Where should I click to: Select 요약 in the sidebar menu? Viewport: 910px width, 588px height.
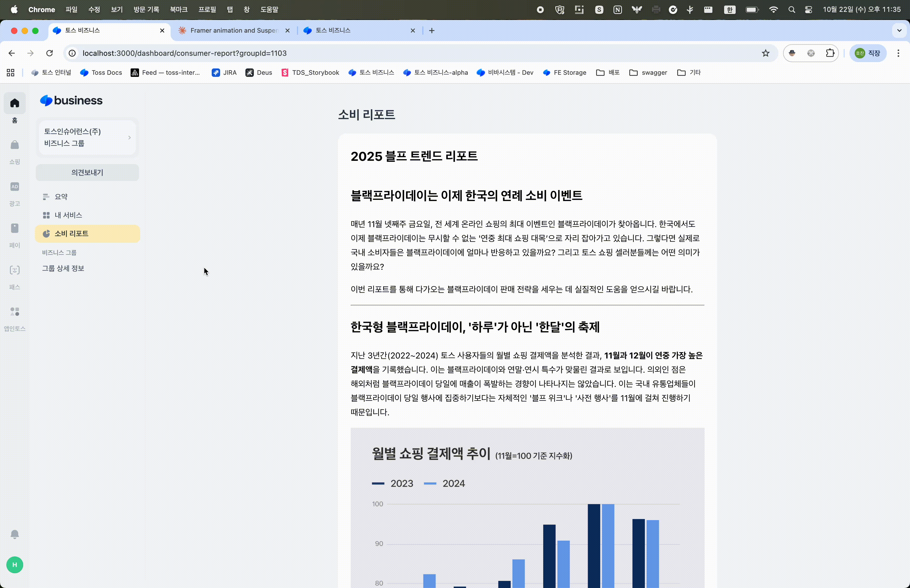coord(61,197)
